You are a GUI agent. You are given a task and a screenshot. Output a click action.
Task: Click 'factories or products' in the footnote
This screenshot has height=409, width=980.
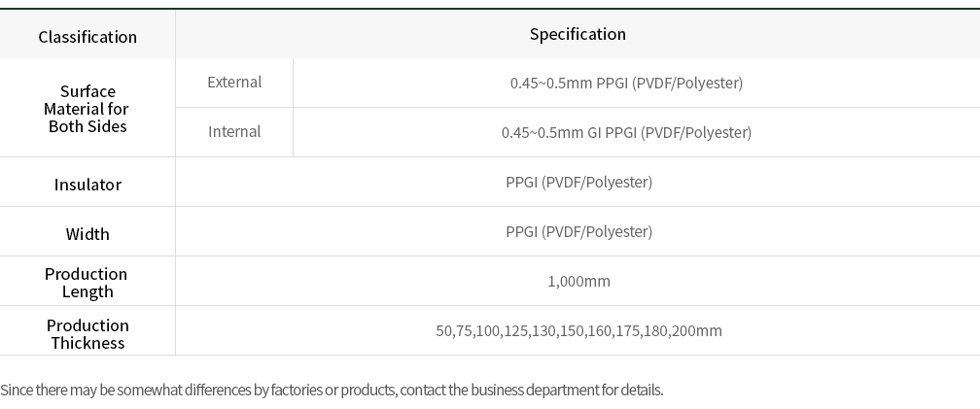(x=332, y=391)
